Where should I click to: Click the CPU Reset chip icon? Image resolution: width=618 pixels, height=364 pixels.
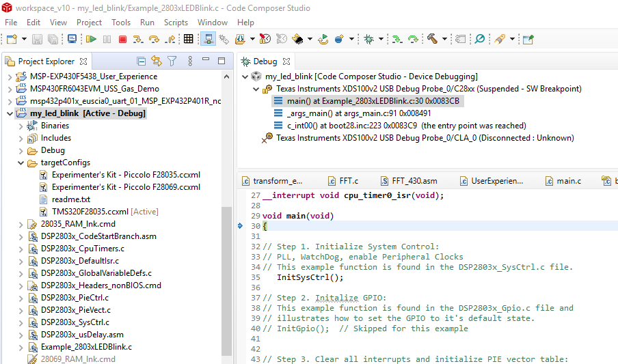pos(297,39)
